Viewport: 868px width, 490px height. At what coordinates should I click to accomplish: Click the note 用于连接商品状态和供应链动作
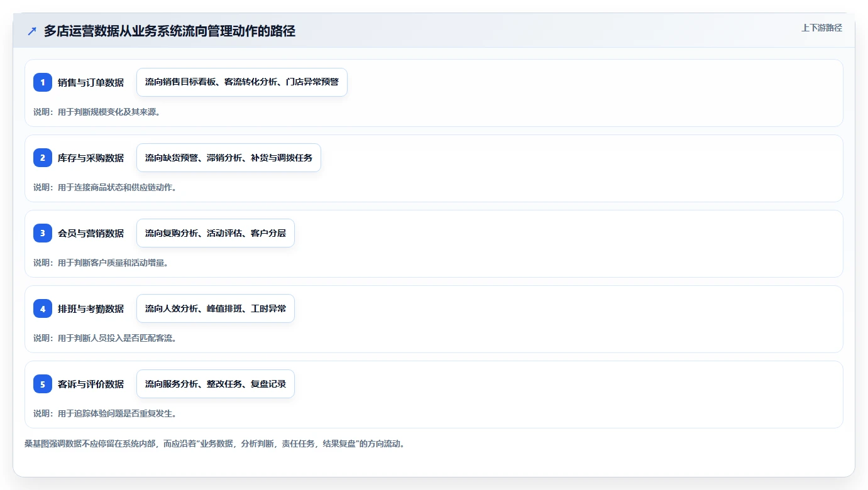pyautogui.click(x=105, y=187)
